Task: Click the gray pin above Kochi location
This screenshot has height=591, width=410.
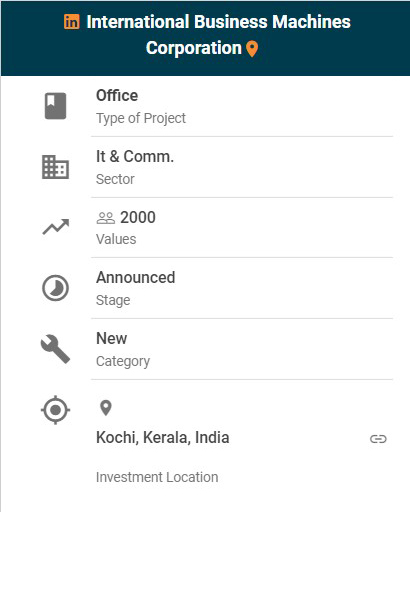Action: (106, 408)
